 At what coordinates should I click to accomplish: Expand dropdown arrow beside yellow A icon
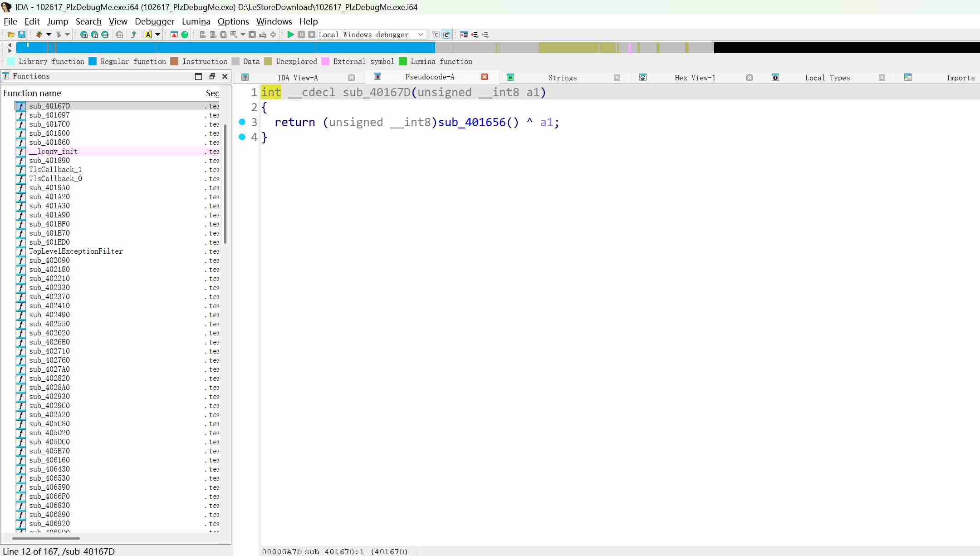click(x=158, y=34)
